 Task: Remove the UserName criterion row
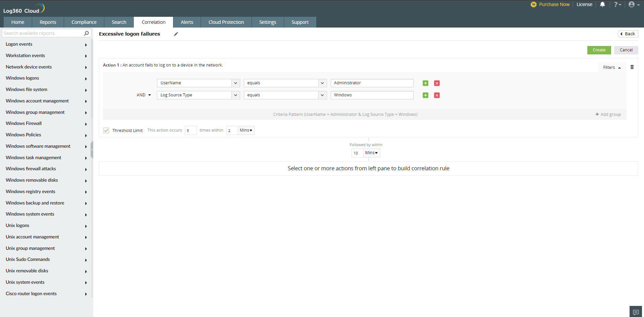[x=437, y=83]
